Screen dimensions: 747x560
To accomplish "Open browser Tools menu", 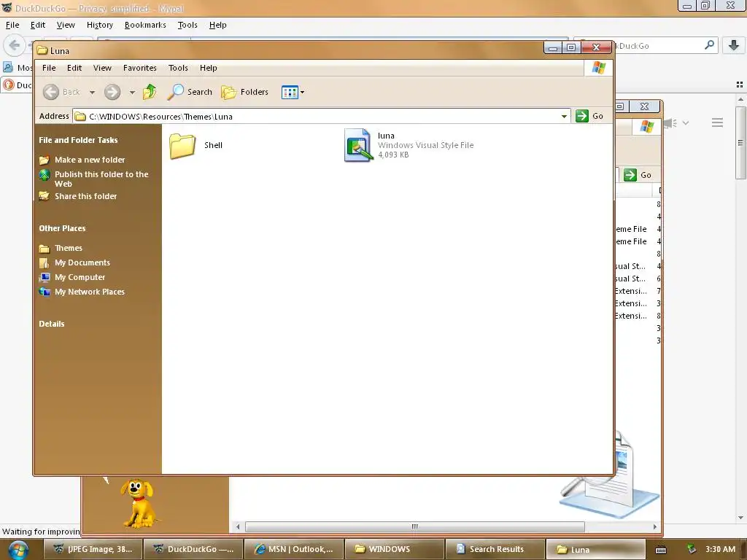I will [187, 25].
